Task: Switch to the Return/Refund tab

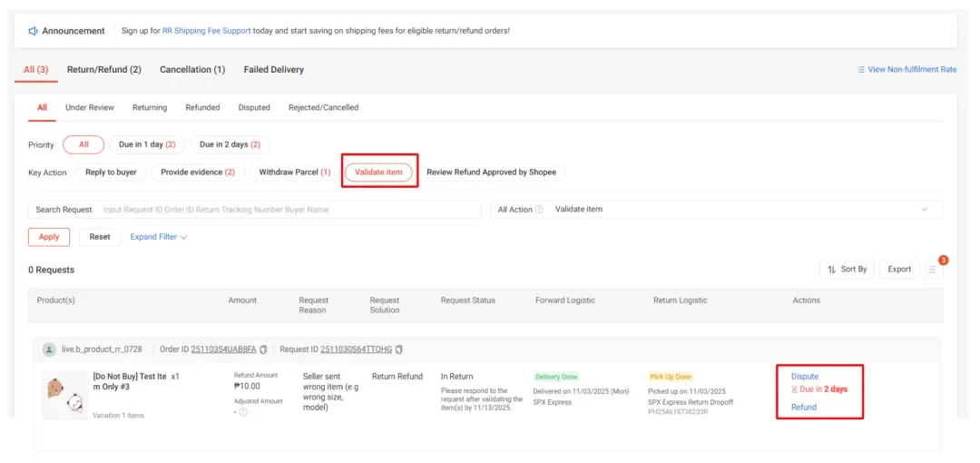Action: (104, 70)
